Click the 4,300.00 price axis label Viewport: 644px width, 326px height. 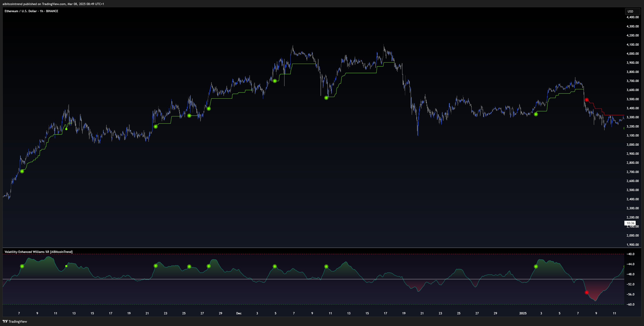point(633,26)
